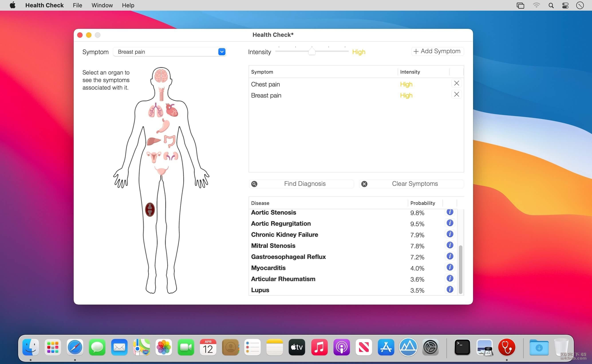The height and width of the screenshot is (364, 592).
Task: Select the Aortic Regurgitation disease row
Action: pos(353,223)
